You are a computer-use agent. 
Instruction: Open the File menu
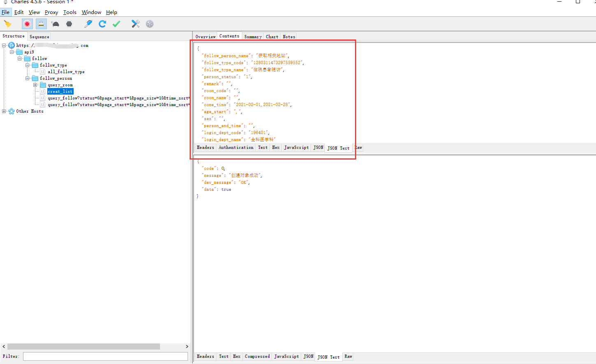pyautogui.click(x=5, y=12)
